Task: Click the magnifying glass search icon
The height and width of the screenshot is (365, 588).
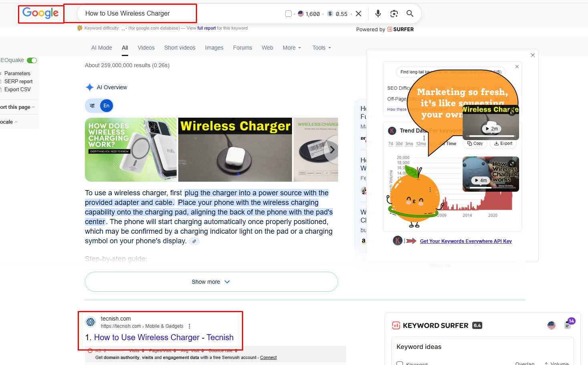Action: coord(410,14)
